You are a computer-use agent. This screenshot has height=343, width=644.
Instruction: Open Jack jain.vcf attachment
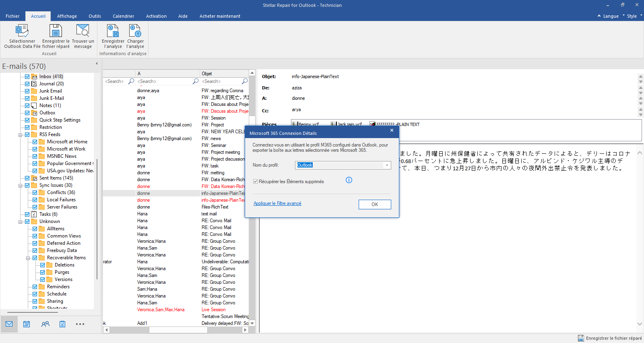click(x=346, y=124)
